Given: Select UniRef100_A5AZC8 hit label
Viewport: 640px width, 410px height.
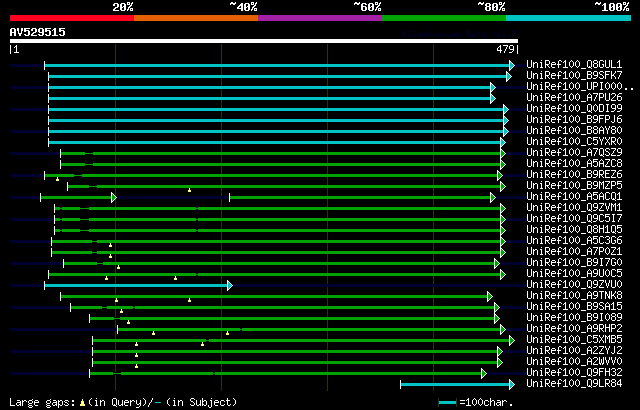Looking at the screenshot, I should [x=574, y=164].
